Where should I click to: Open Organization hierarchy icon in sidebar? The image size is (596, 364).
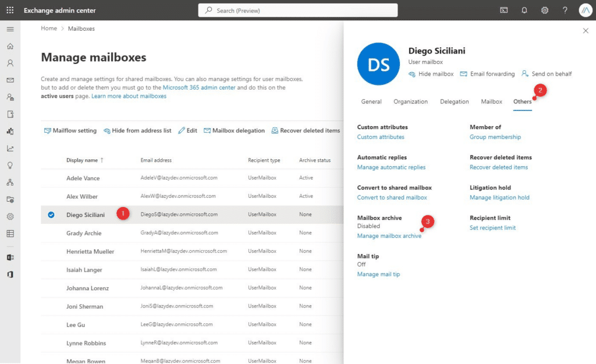[10, 183]
